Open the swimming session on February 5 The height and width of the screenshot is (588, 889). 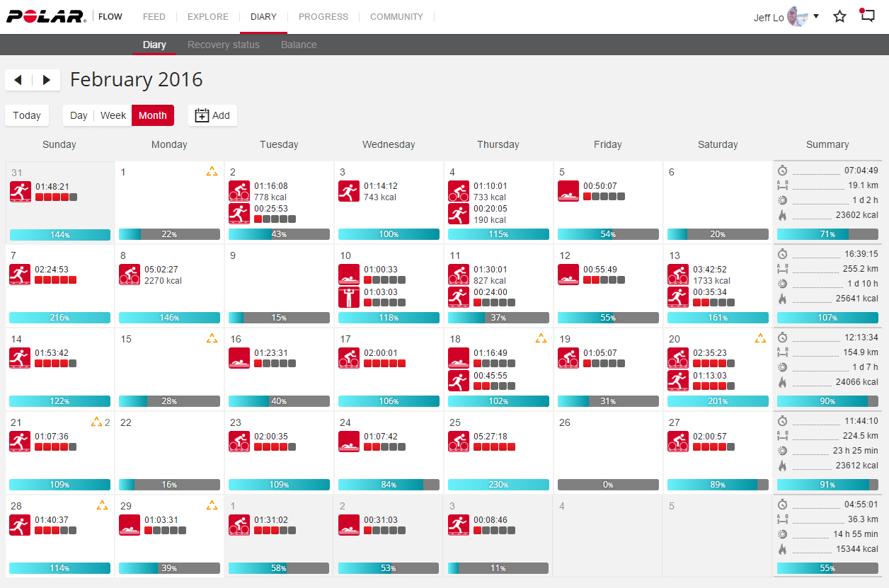pos(568,191)
